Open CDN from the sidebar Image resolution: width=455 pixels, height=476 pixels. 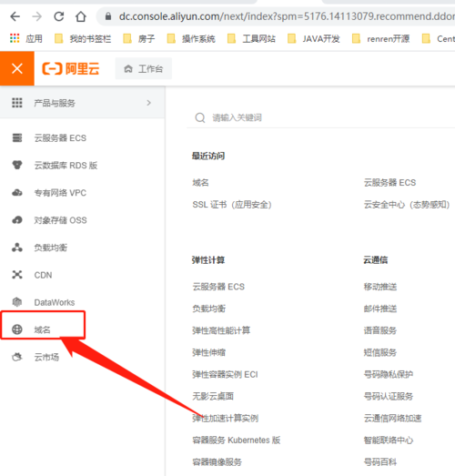pos(43,275)
